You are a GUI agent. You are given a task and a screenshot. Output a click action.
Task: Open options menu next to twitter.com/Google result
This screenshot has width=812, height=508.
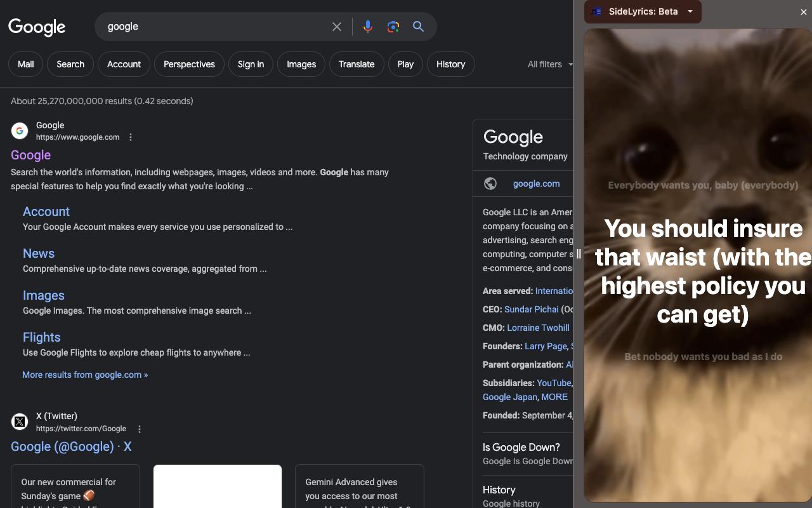[x=140, y=429]
